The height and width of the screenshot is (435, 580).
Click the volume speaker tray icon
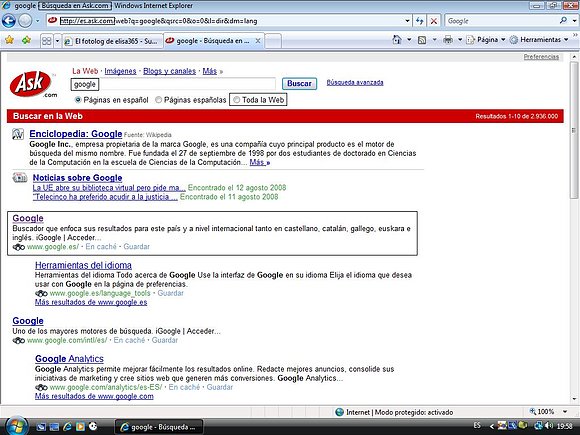point(549,426)
